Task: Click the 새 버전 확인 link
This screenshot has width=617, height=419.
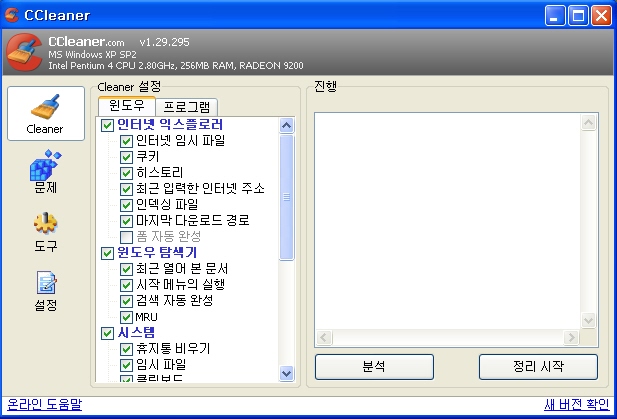Action: pyautogui.click(x=576, y=404)
